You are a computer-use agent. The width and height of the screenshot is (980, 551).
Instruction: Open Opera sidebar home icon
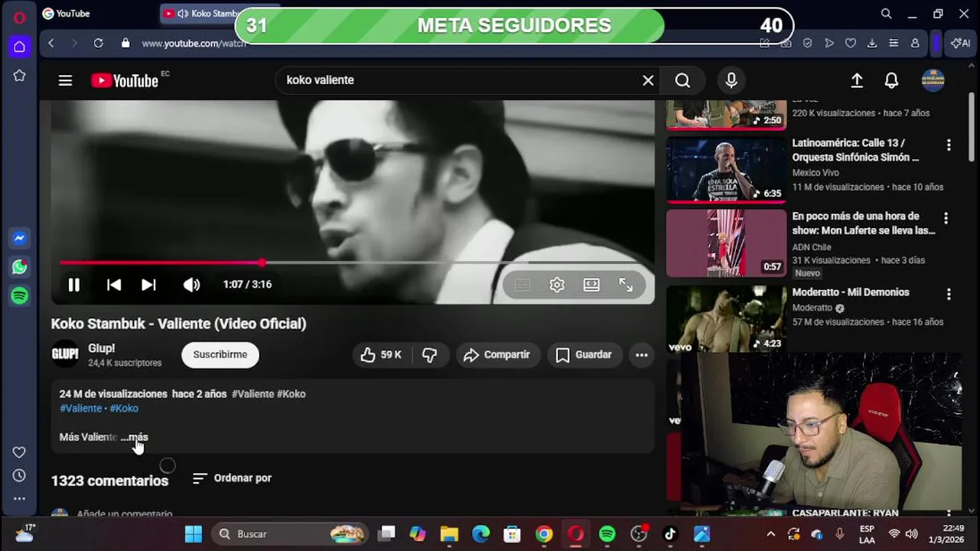19,47
